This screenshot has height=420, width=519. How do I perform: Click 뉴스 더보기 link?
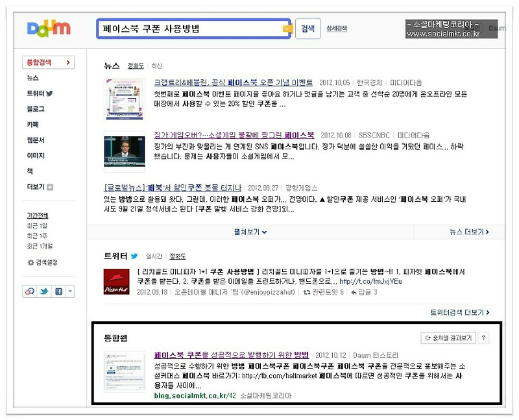469,232
